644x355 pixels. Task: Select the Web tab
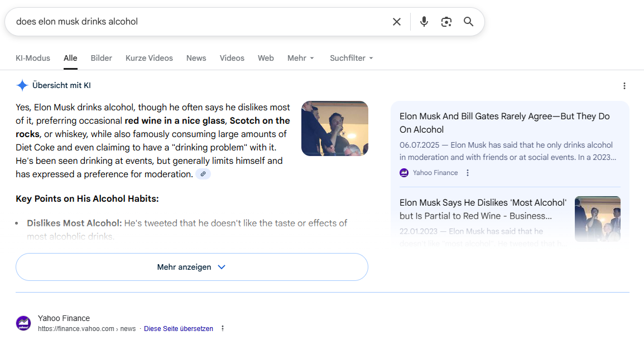266,58
